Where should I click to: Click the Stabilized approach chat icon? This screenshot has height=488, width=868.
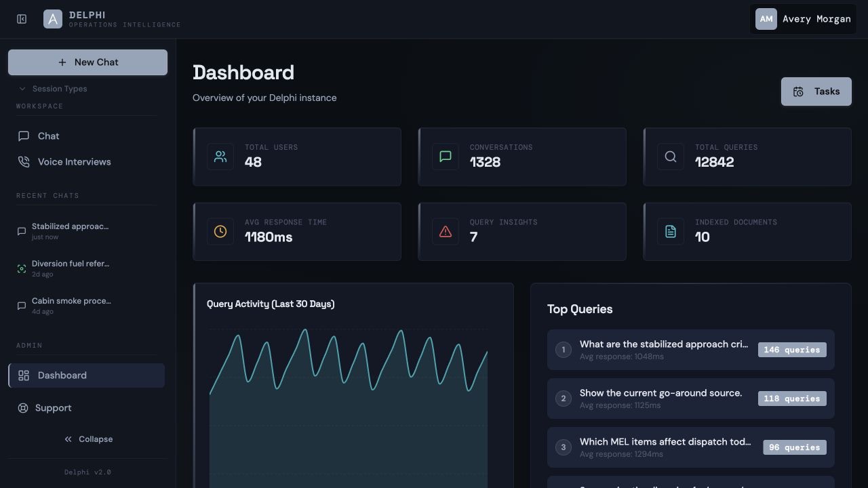(22, 231)
